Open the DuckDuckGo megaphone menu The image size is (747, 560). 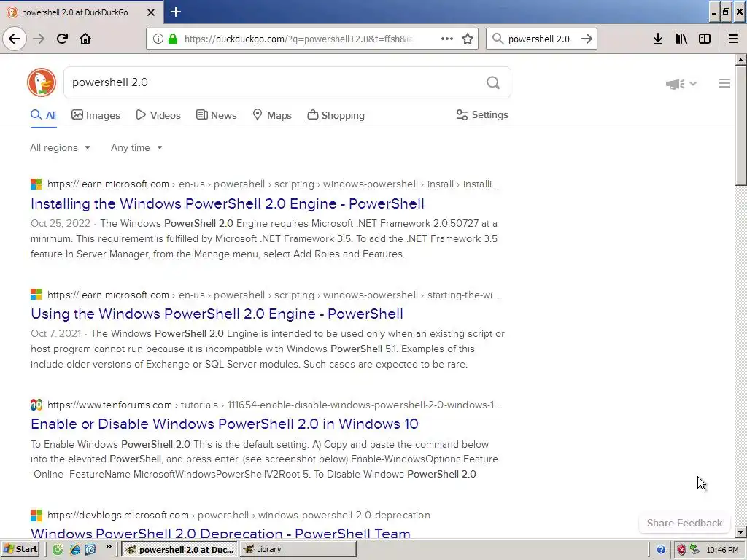tap(681, 84)
